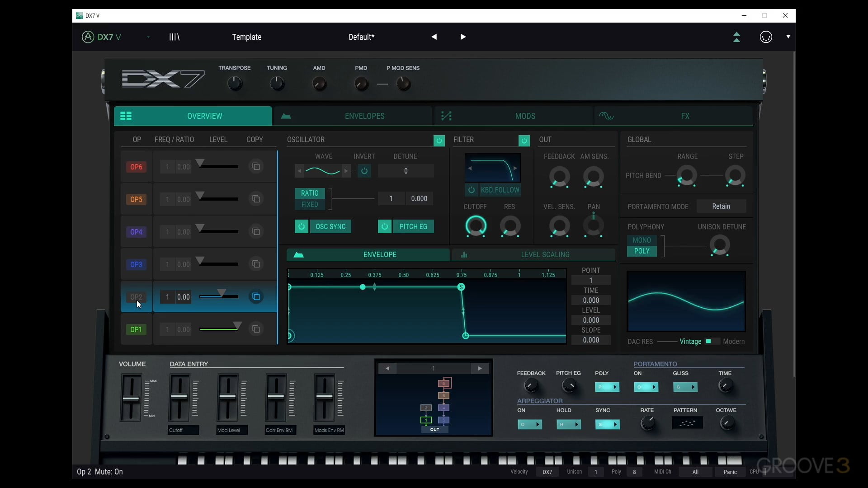Viewport: 868px width, 488px height.
Task: Toggle Arpeggiator HOLD switch
Action: (569, 424)
